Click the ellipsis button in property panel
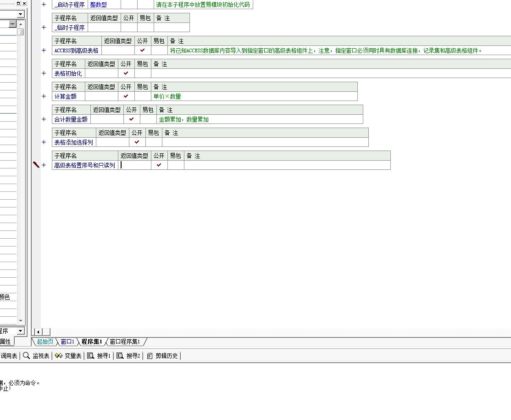511x420 pixels. coord(12,24)
